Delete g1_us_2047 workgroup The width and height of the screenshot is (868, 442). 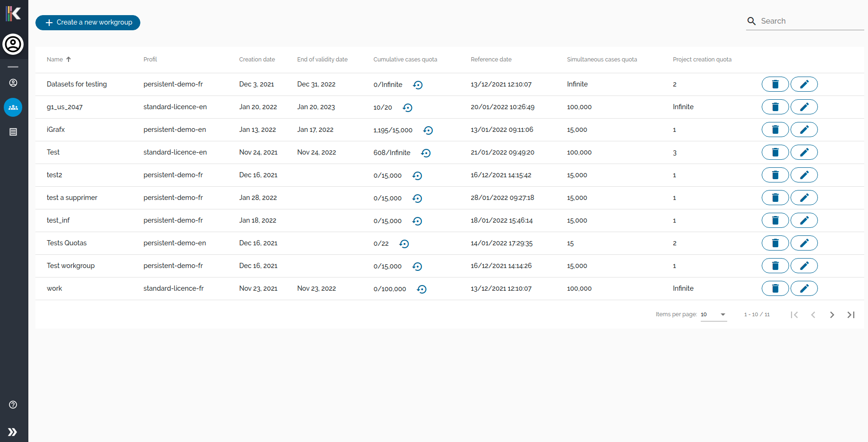[775, 107]
